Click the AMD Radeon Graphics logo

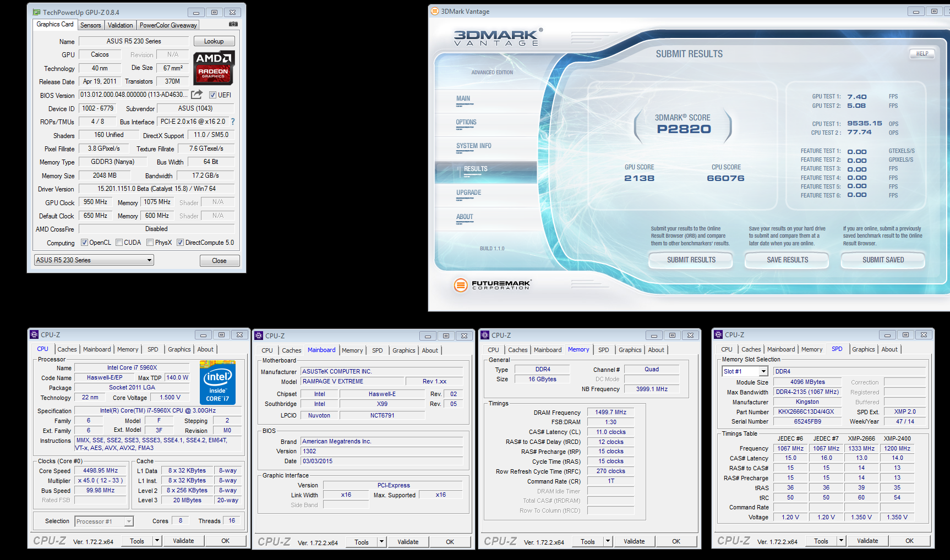tap(214, 67)
